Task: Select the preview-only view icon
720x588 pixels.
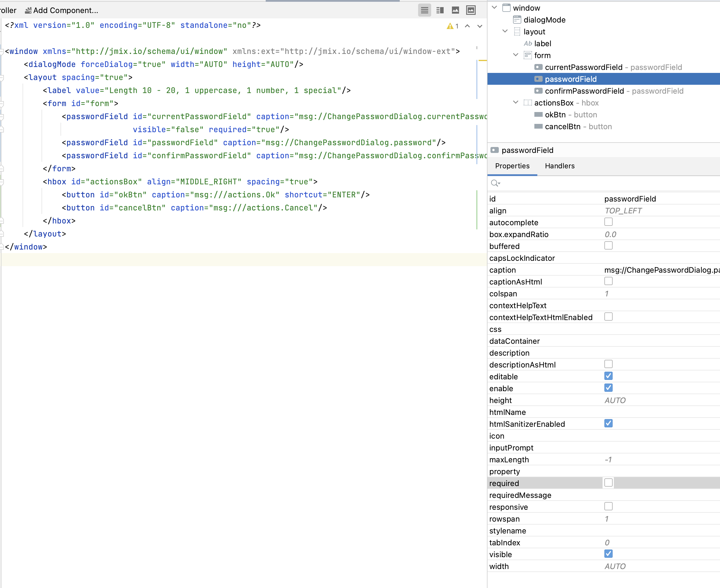Action: [x=455, y=10]
